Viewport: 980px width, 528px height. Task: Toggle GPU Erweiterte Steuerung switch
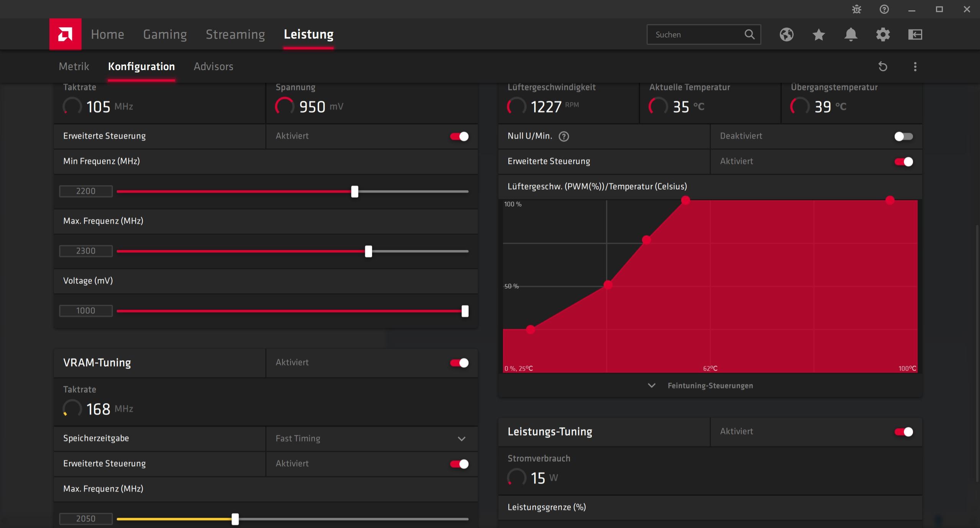pyautogui.click(x=459, y=136)
